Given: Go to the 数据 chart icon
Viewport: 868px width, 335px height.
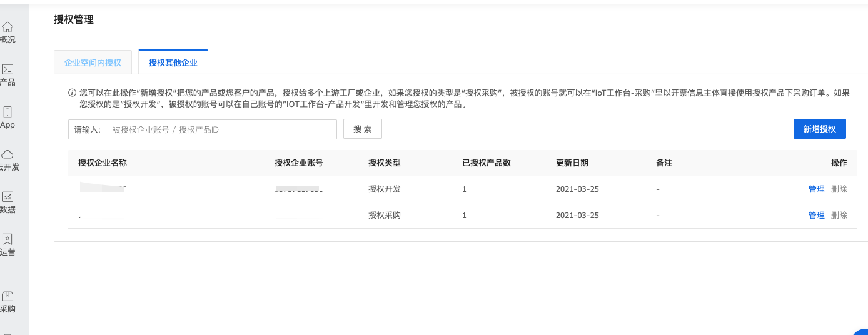Looking at the screenshot, I should 8,197.
